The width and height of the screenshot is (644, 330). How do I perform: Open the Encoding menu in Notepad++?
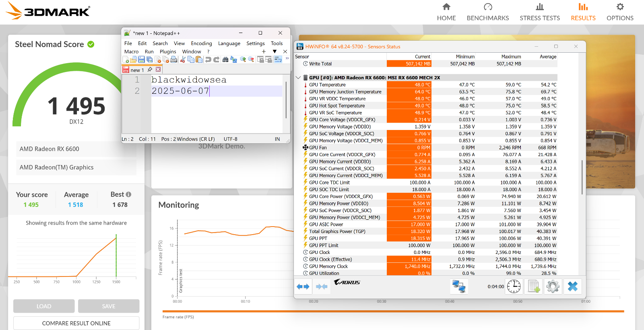click(x=201, y=43)
